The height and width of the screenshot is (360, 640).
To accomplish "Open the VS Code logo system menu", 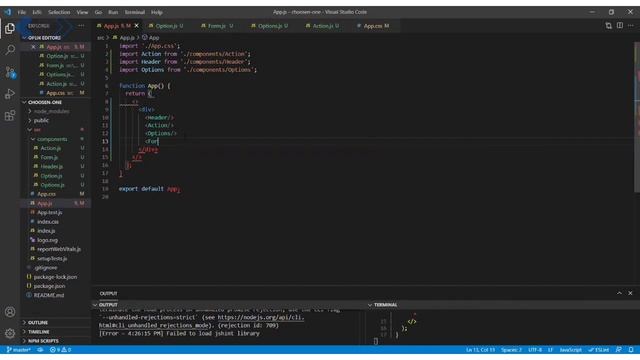I will point(8,12).
